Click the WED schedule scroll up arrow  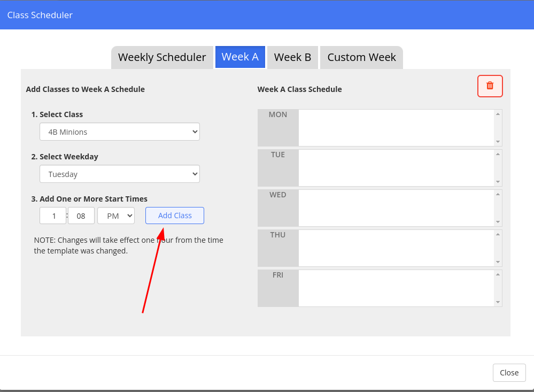(x=498, y=194)
